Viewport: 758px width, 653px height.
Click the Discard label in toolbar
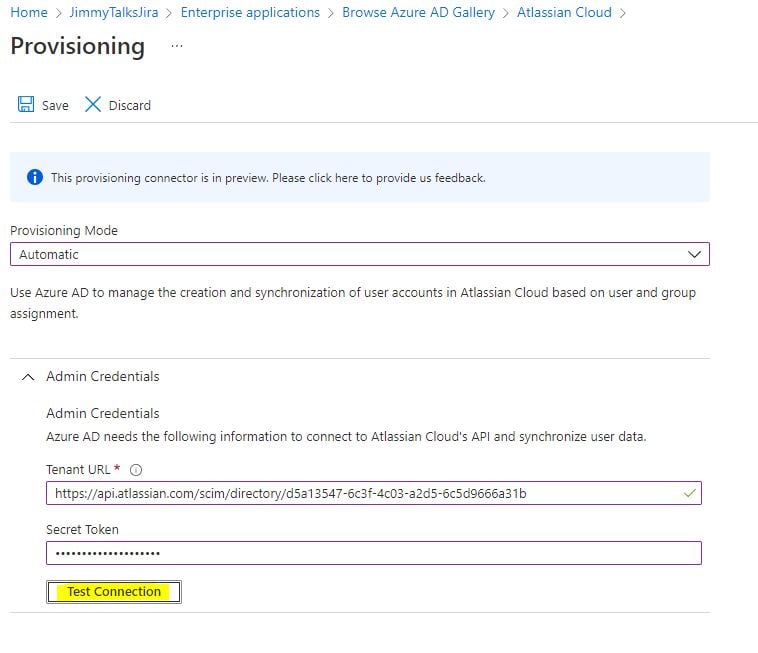(x=130, y=105)
